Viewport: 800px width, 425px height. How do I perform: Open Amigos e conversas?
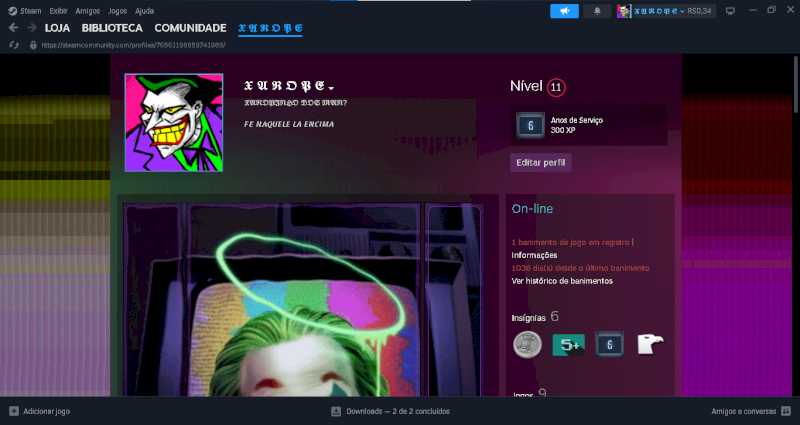743,411
